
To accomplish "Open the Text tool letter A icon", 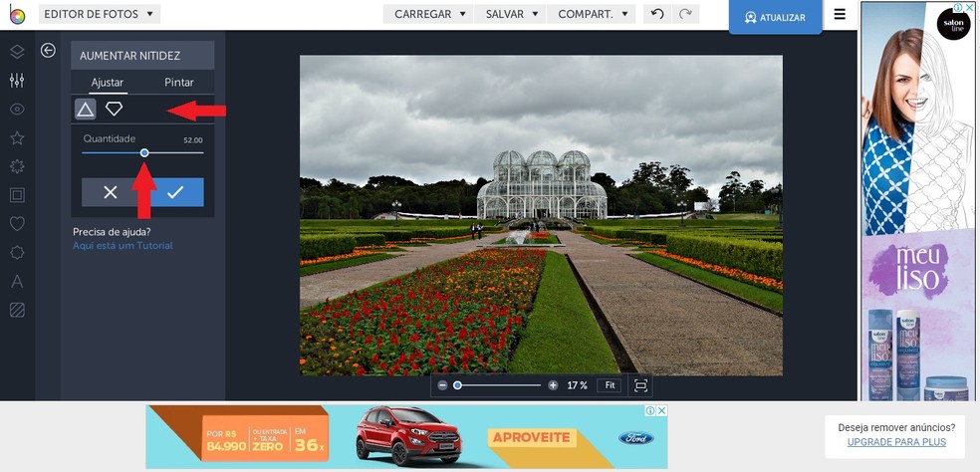I will 18,282.
